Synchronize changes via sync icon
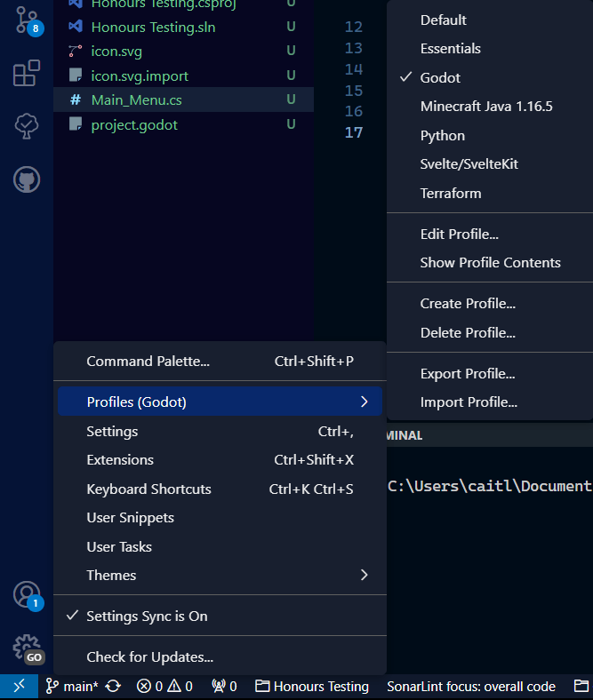Image resolution: width=593 pixels, height=700 pixels. click(113, 686)
